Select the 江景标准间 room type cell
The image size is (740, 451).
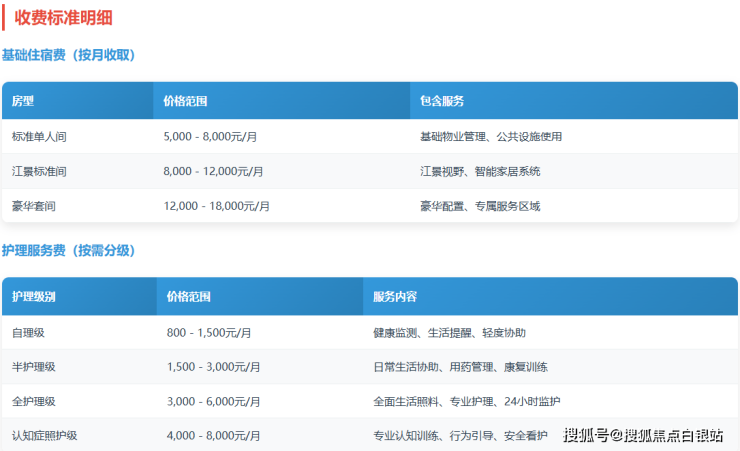click(x=39, y=171)
